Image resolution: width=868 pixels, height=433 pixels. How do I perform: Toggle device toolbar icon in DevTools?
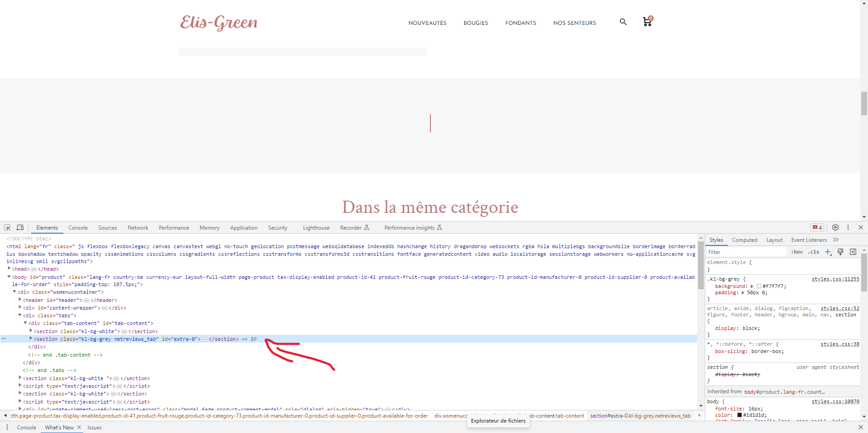pyautogui.click(x=20, y=227)
